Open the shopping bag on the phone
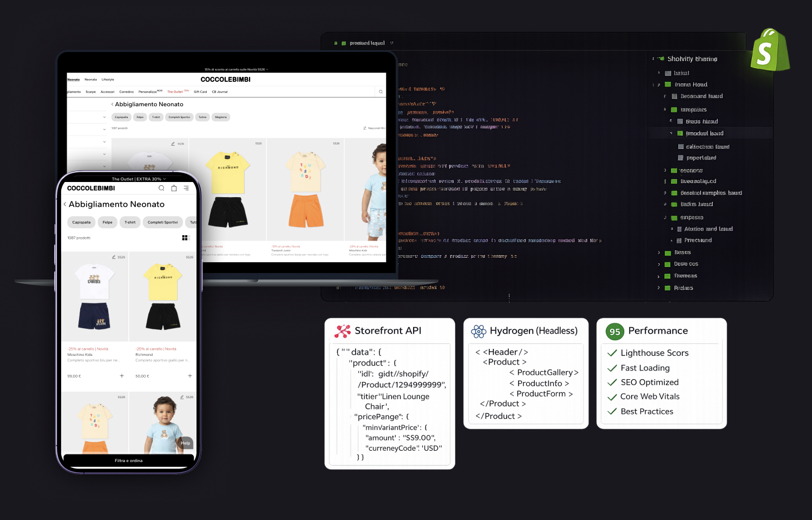The image size is (812, 520). [x=174, y=188]
